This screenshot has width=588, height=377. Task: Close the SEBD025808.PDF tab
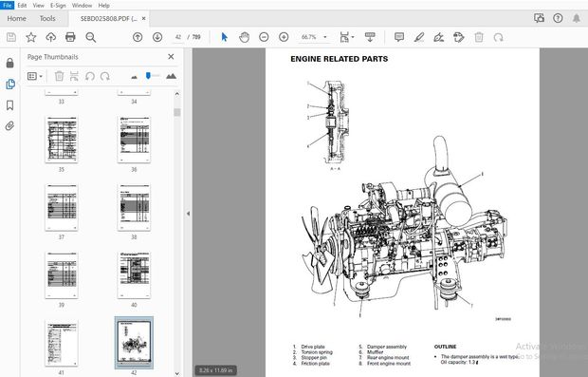pos(143,18)
